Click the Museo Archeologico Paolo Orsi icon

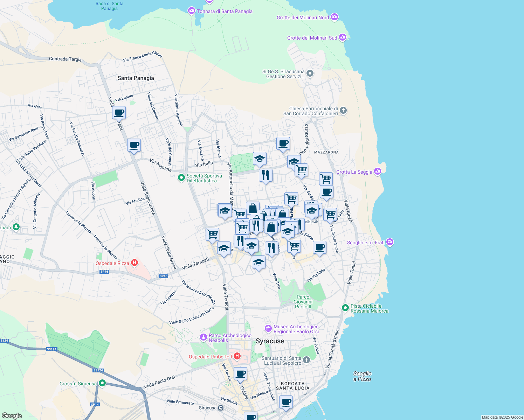(x=268, y=329)
